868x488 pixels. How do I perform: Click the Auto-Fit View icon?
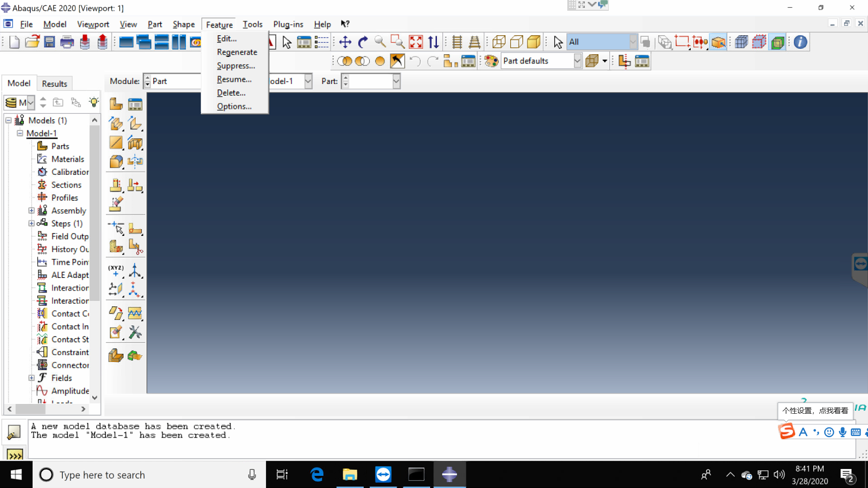tap(415, 42)
